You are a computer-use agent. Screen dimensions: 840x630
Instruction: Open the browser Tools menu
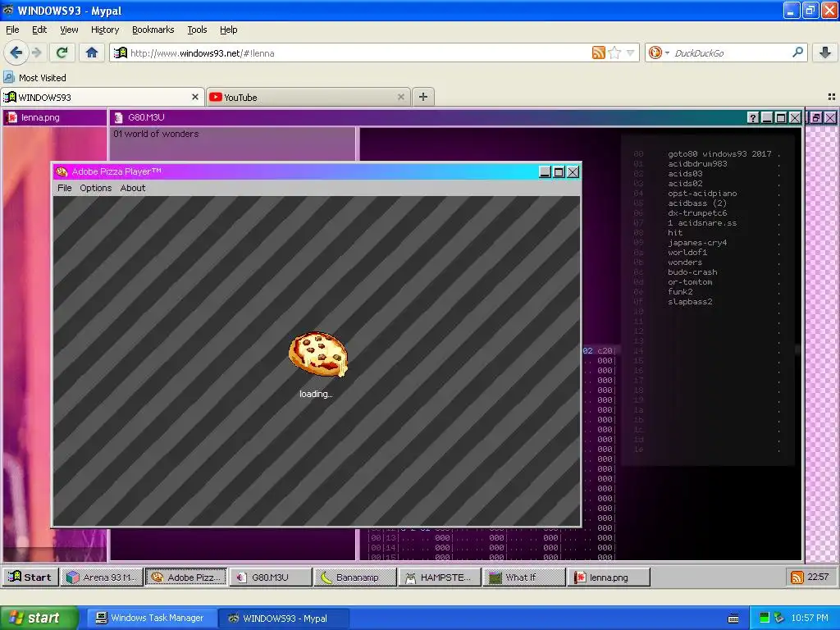point(197,30)
